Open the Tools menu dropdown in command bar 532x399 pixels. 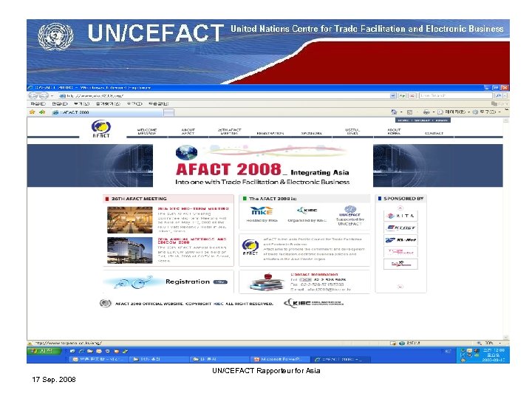click(x=487, y=112)
